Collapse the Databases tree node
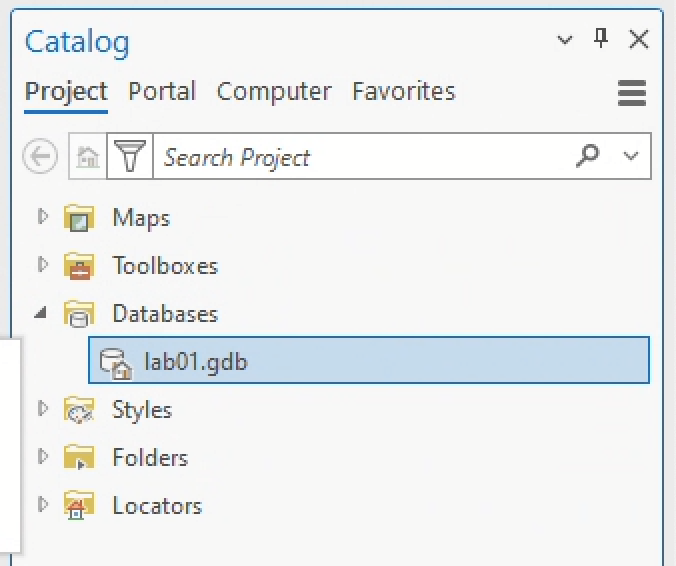 point(41,313)
